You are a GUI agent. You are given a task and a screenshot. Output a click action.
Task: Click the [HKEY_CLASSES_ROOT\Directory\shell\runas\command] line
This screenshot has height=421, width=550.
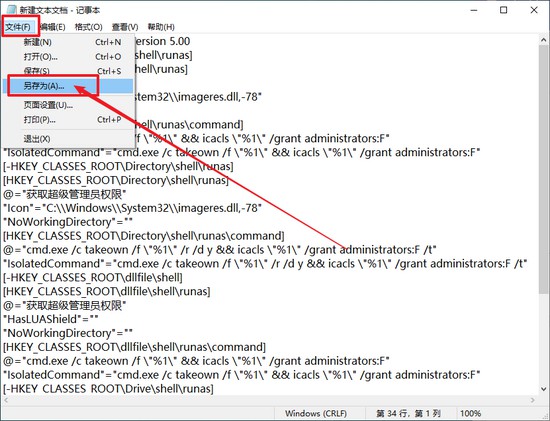(x=144, y=236)
